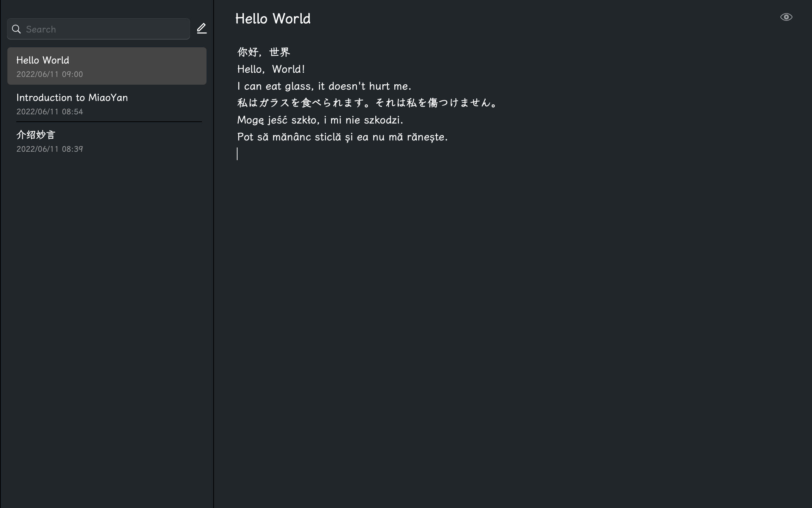Image resolution: width=812 pixels, height=508 pixels.
Task: Place the cursor in the 你好，世界 line
Action: coord(264,52)
